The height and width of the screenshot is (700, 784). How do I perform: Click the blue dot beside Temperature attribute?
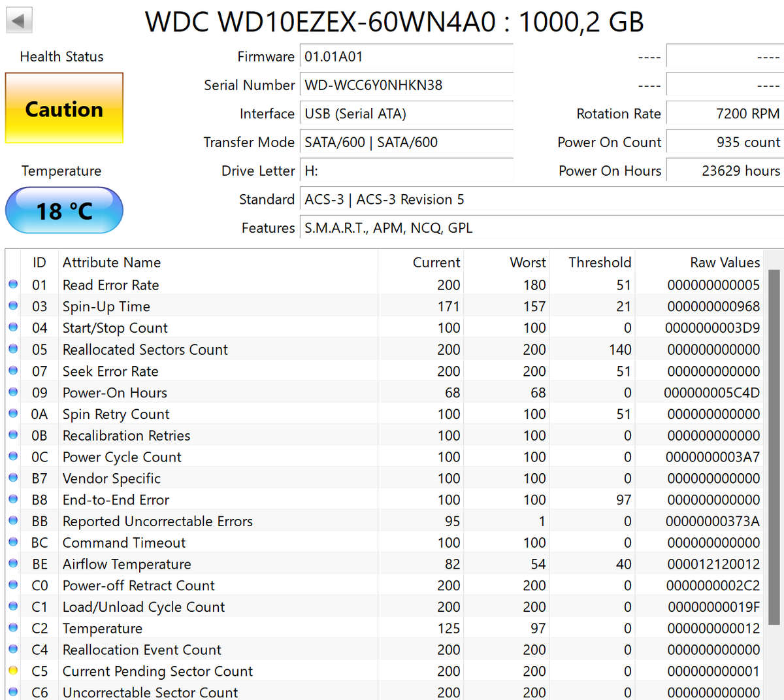14,628
